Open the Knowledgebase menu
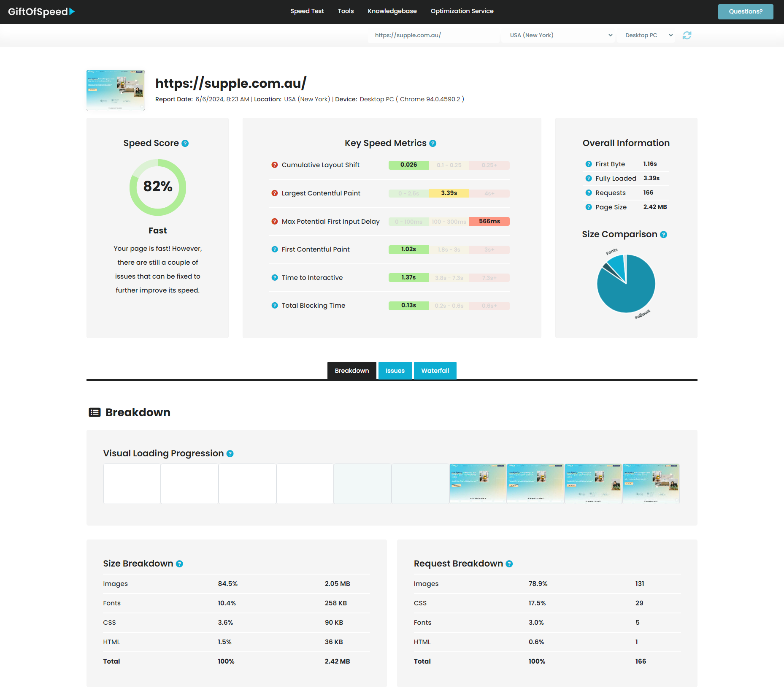 tap(392, 11)
